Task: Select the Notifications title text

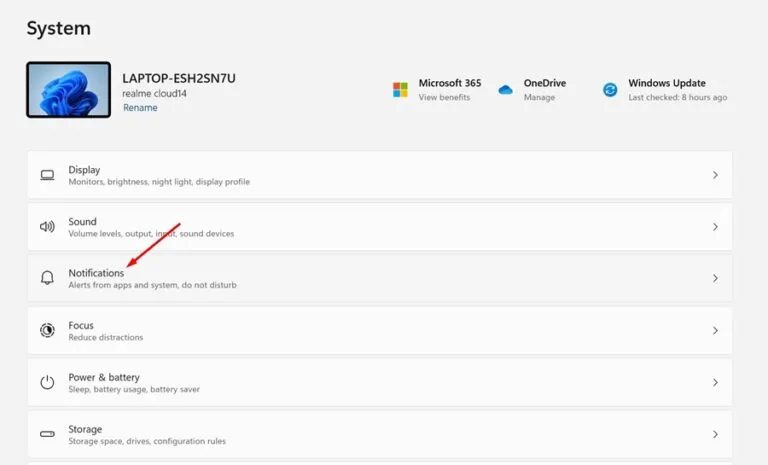Action: tap(96, 273)
